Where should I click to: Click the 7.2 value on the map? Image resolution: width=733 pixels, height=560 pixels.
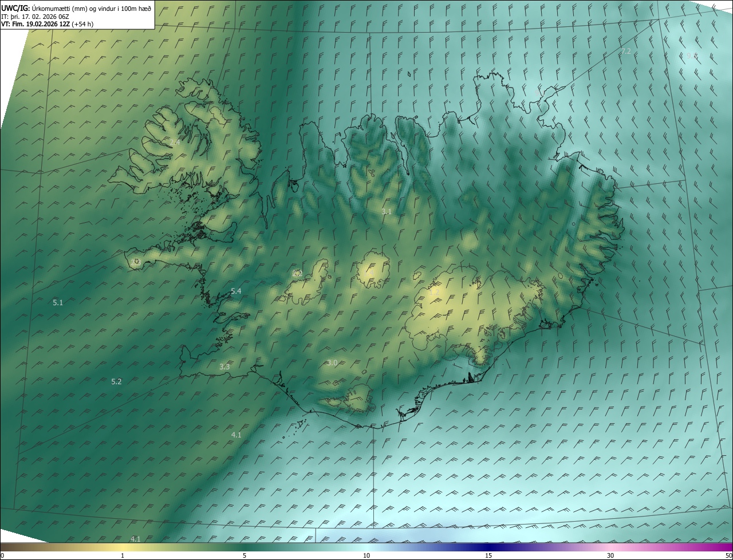[x=626, y=52]
